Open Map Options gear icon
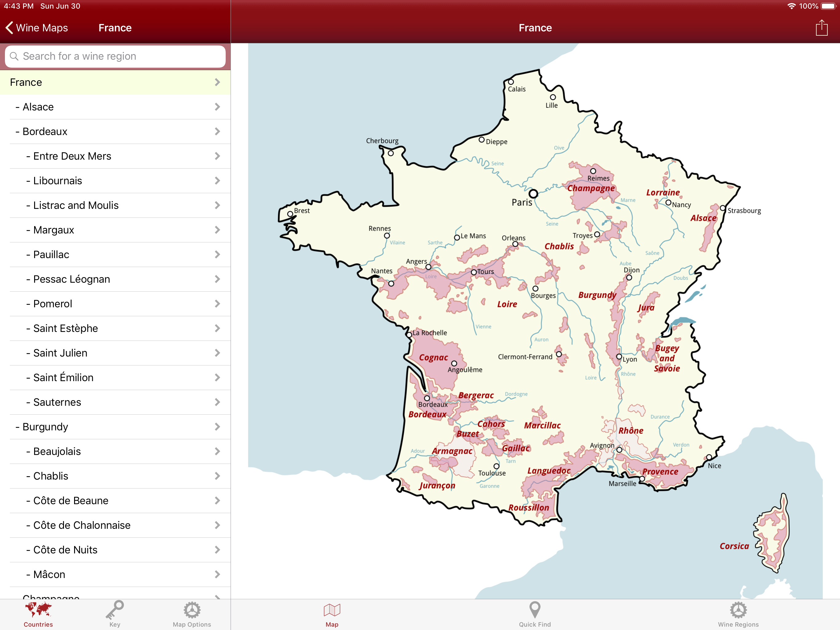The width and height of the screenshot is (840, 630). pyautogui.click(x=192, y=609)
